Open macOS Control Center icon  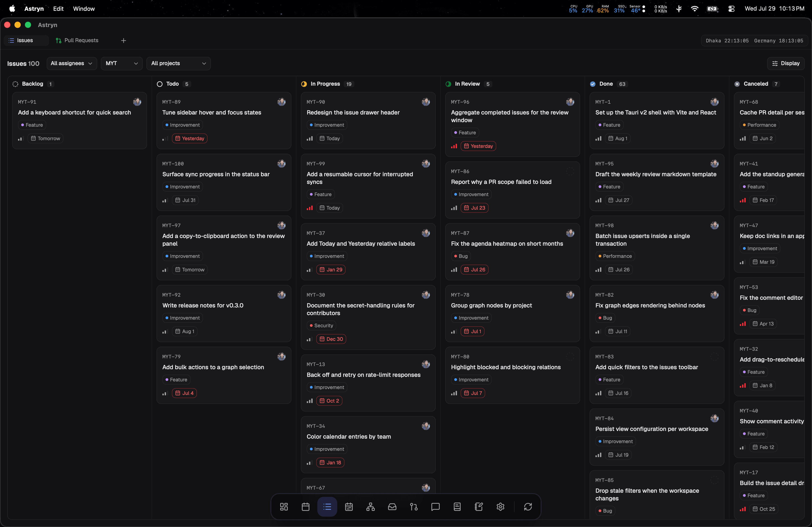[731, 9]
